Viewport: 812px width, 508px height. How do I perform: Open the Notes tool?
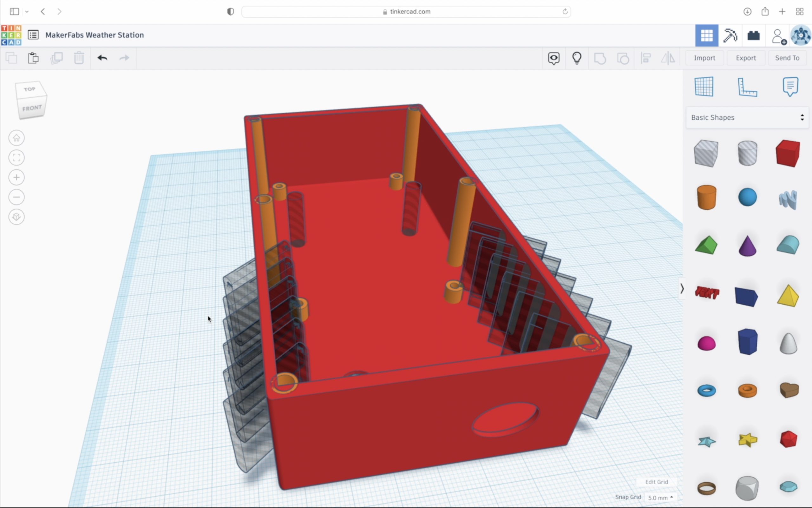point(790,87)
